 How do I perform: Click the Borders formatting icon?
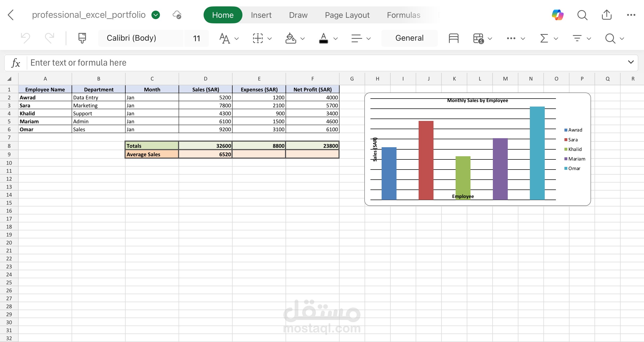point(258,38)
